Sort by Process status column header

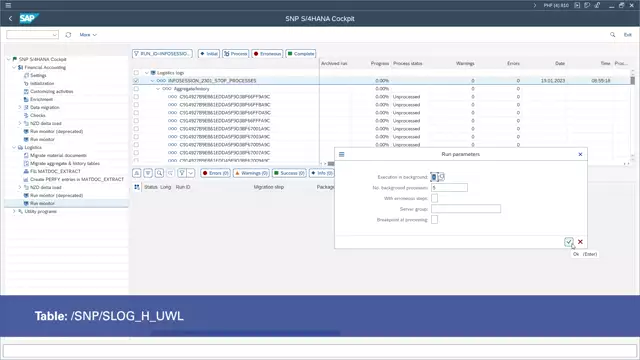(x=407, y=63)
